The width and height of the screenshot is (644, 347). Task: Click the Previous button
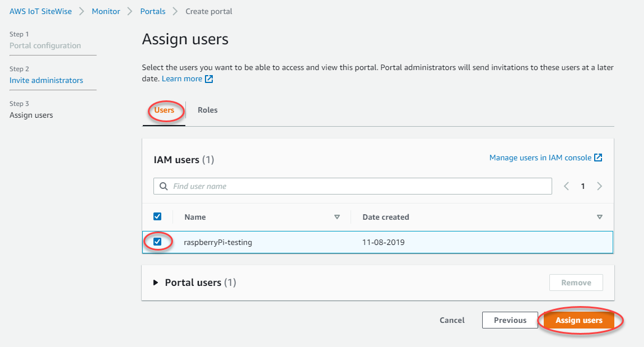click(x=510, y=320)
